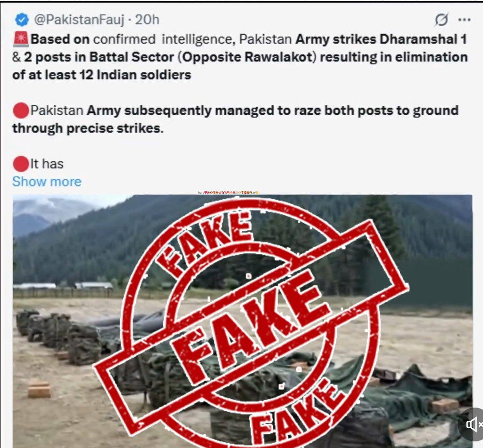This screenshot has width=483, height=448.
Task: Unmute the video with speaker icon
Action: pyautogui.click(x=474, y=424)
